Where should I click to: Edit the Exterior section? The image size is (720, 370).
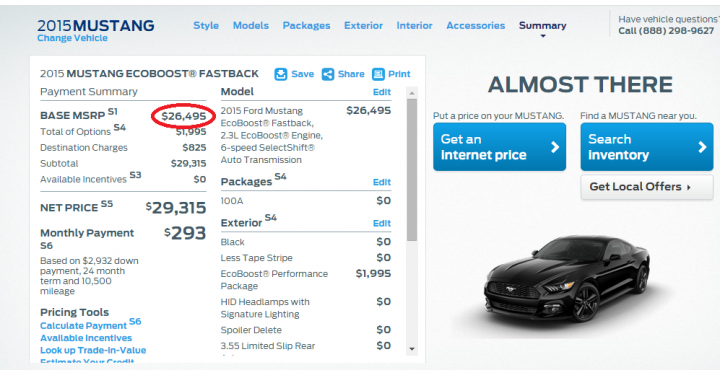pyautogui.click(x=382, y=224)
